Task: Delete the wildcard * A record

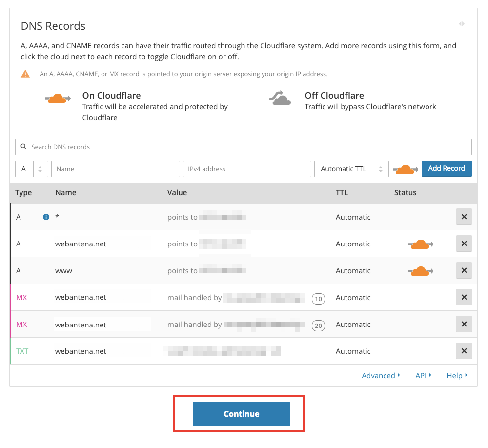Action: point(464,217)
